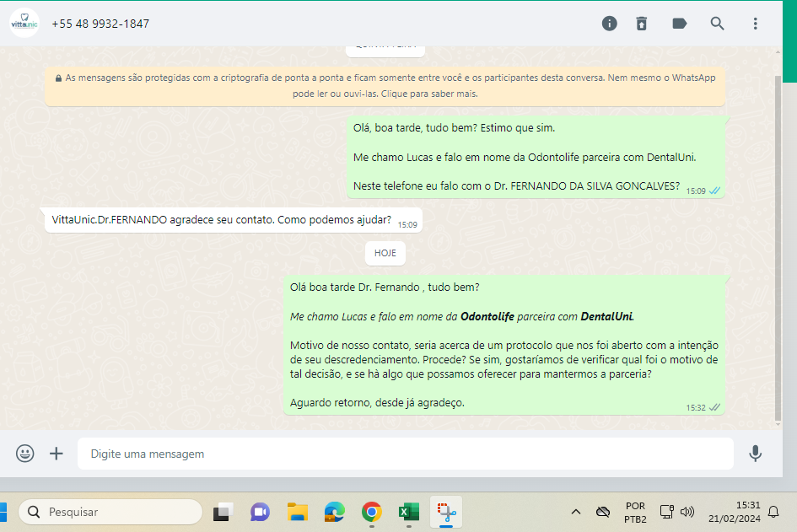Screen dimensions: 797x532
Task: Click the Windows Pesquisar search box
Action: [110, 512]
